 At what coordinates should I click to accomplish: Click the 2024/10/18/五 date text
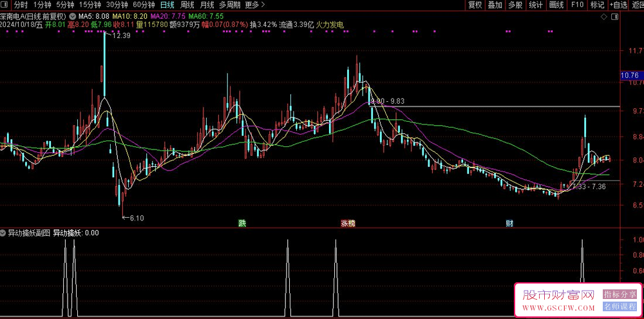pos(21,24)
